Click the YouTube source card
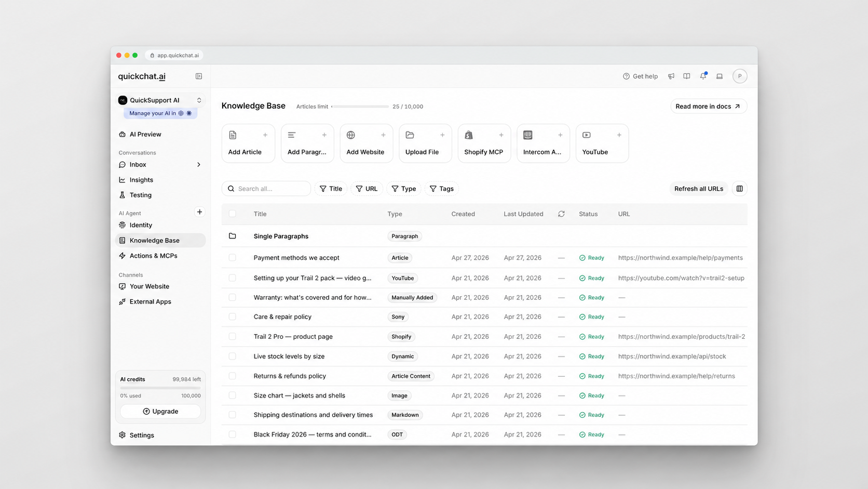 point(602,143)
